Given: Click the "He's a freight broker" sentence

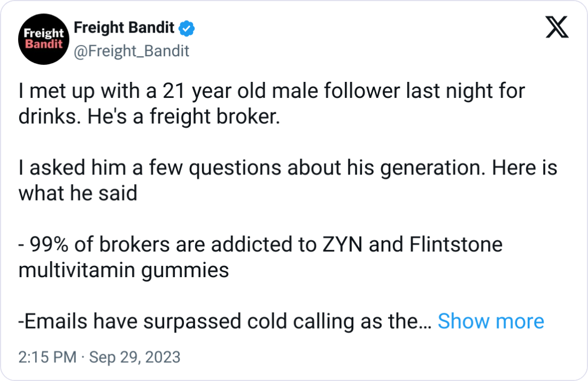Looking at the screenshot, I should pyautogui.click(x=184, y=117).
